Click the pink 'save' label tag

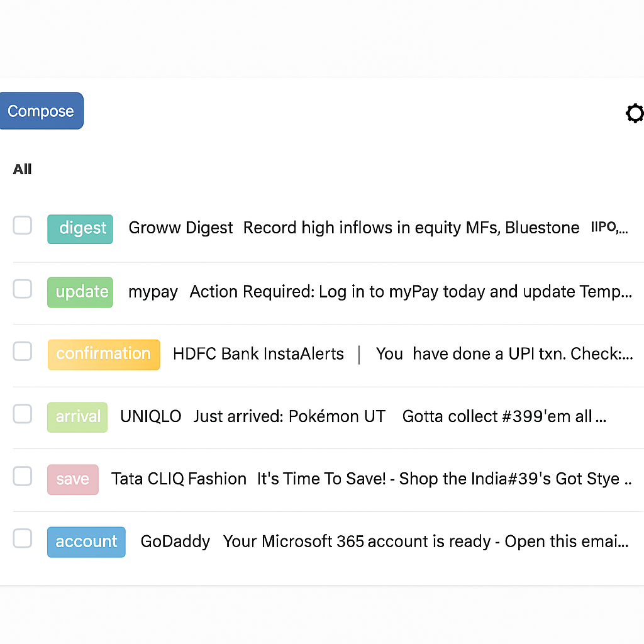[x=72, y=479]
